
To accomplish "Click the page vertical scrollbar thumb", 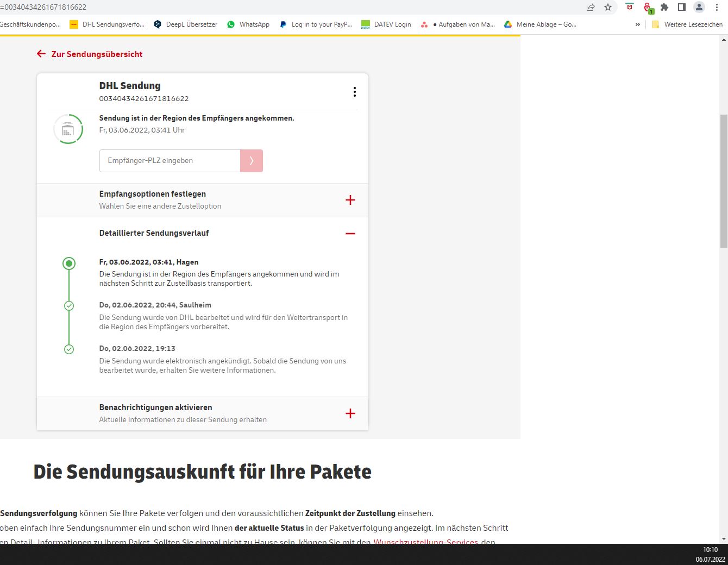I will click(x=724, y=181).
